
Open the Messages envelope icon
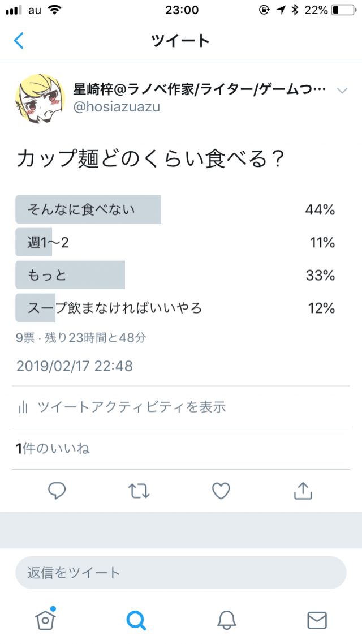coord(317,620)
